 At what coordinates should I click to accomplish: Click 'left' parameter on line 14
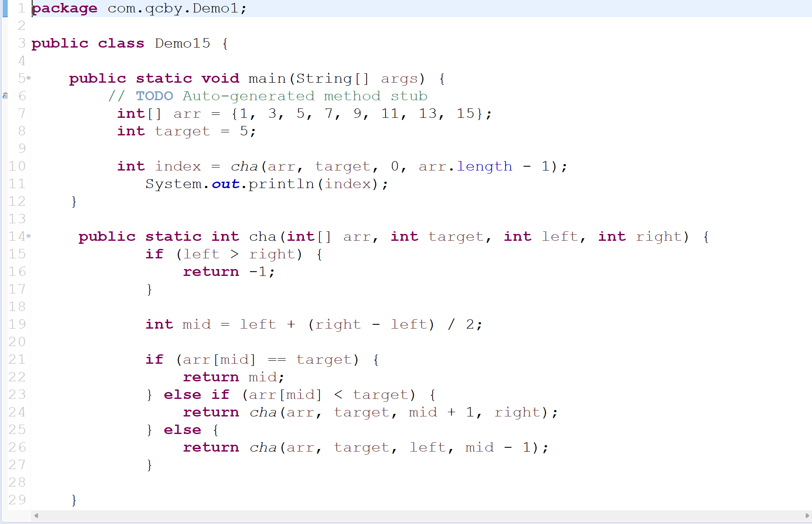pyautogui.click(x=559, y=237)
